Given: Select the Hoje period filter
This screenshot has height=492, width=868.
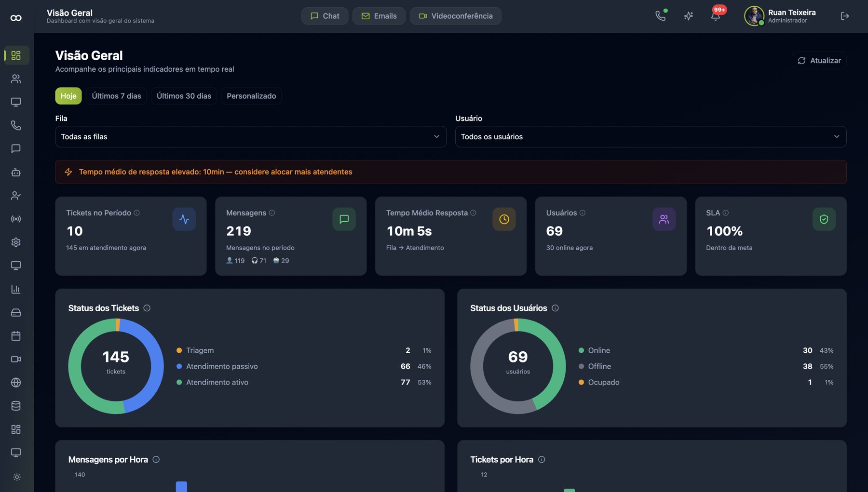Looking at the screenshot, I should coord(68,96).
